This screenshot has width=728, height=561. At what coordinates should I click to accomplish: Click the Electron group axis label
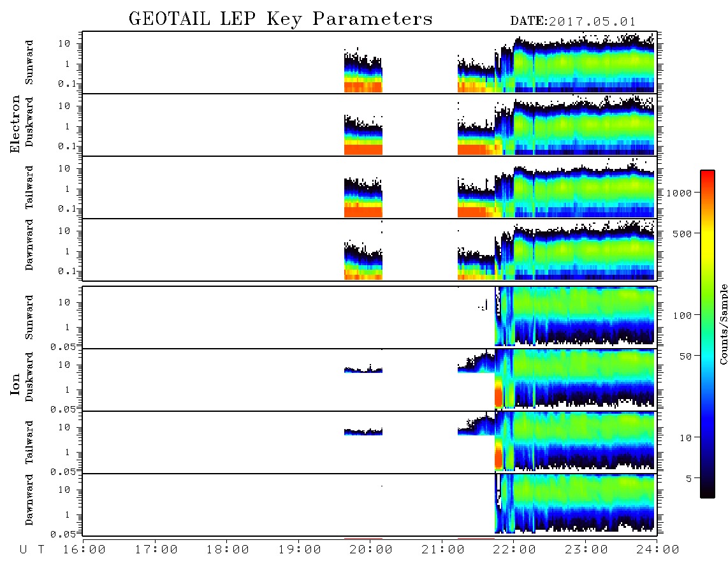[15, 124]
